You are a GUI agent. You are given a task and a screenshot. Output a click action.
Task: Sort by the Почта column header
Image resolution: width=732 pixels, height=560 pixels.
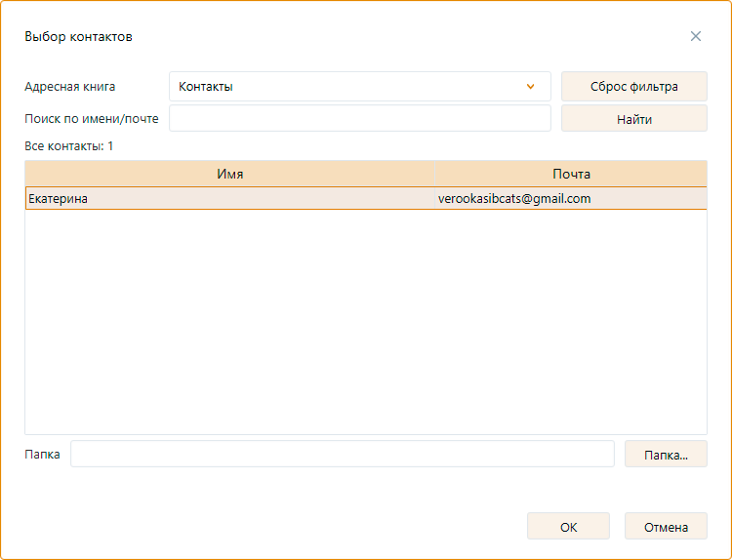(x=571, y=174)
